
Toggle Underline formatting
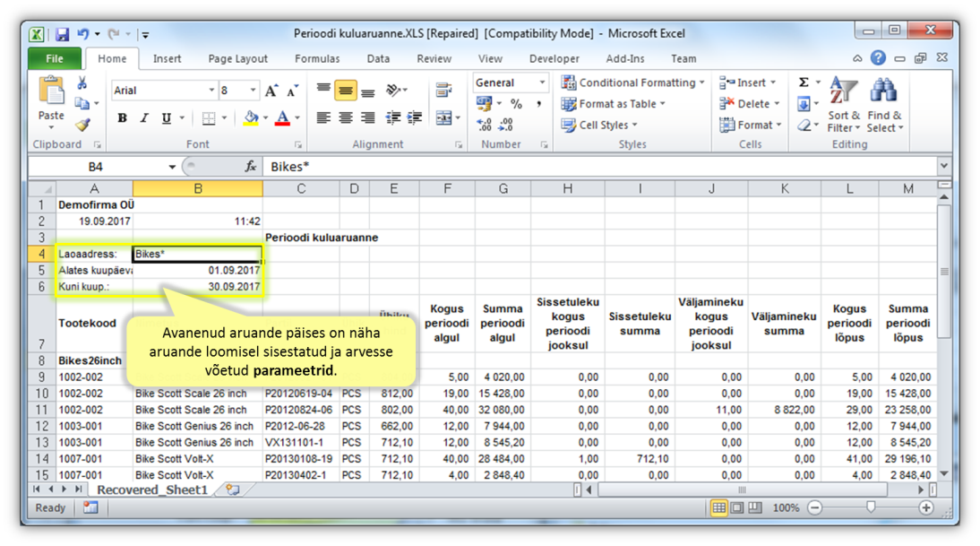point(167,118)
